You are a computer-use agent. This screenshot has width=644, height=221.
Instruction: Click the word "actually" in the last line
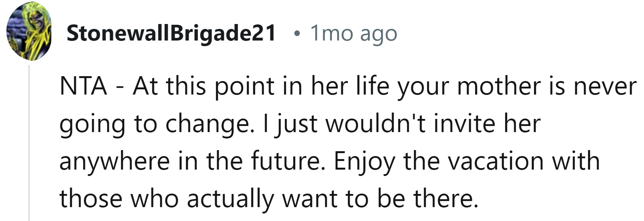pos(231,199)
